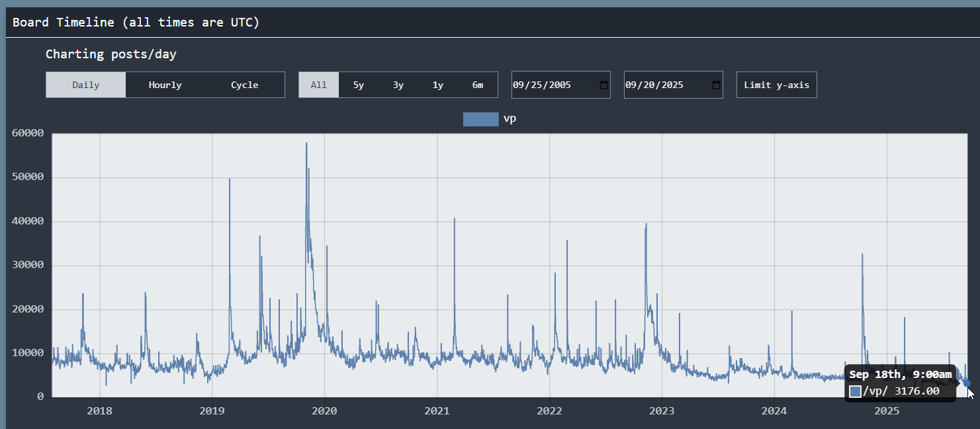This screenshot has width=980, height=429.
Task: Click the Limit y-axis button
Action: (x=777, y=85)
